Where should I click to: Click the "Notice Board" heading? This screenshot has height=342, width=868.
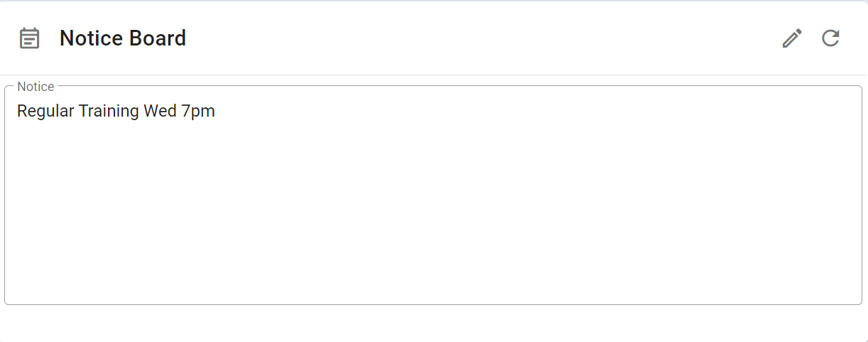122,38
